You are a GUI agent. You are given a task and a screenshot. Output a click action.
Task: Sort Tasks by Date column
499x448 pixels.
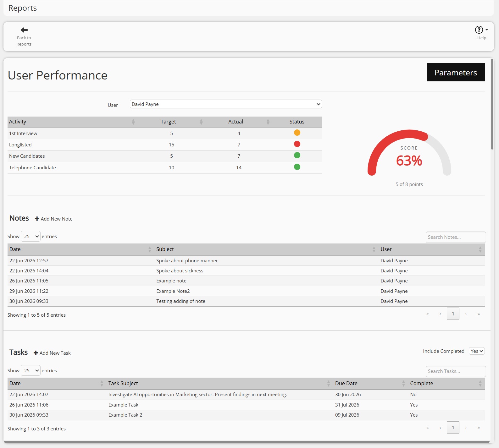pyautogui.click(x=56, y=384)
